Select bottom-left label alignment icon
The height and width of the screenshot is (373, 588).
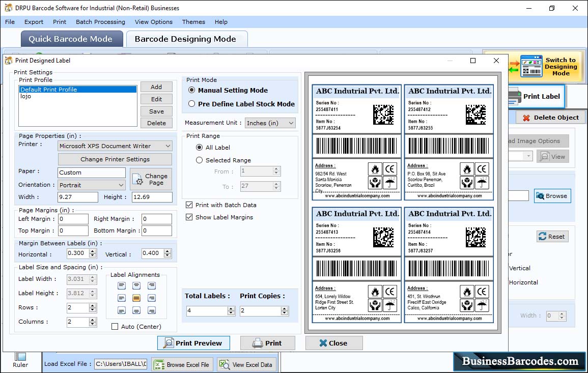click(x=122, y=310)
